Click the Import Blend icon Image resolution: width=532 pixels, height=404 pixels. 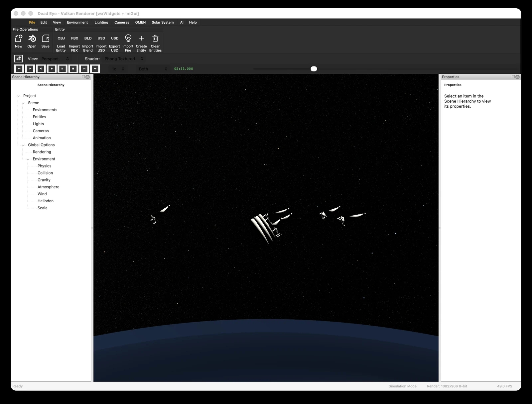tap(88, 38)
